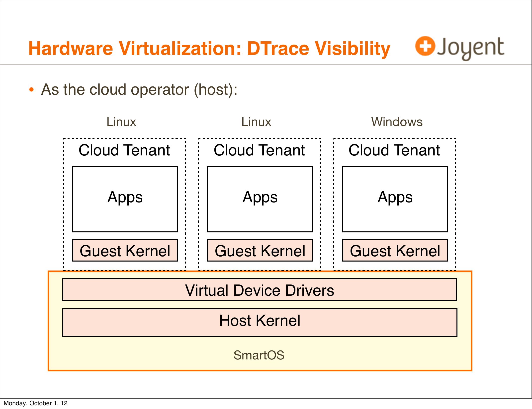Select the Windows Guest Kernel box

[x=395, y=251]
